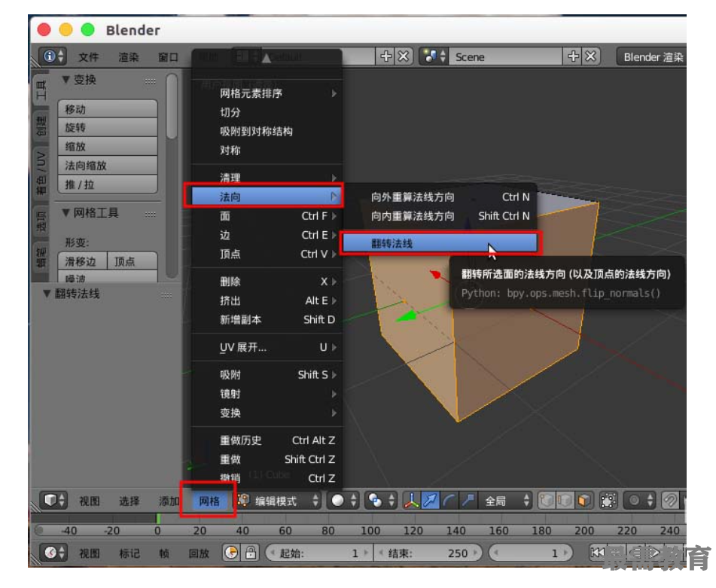Open the Info editor type selector
The image size is (716, 588).
coord(53,56)
